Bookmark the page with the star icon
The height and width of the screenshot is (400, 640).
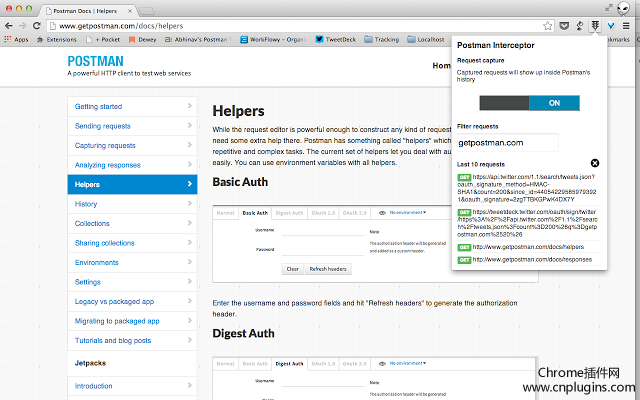pyautogui.click(x=547, y=26)
